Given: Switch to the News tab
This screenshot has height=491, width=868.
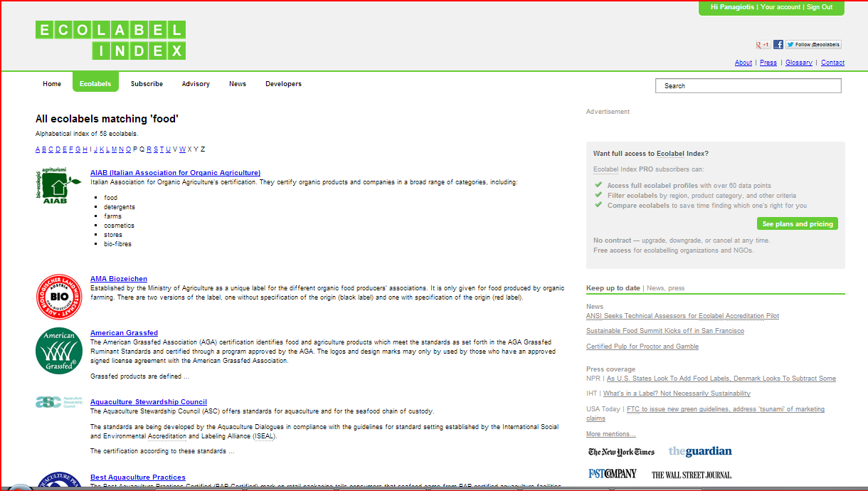Looking at the screenshot, I should pyautogui.click(x=238, y=84).
